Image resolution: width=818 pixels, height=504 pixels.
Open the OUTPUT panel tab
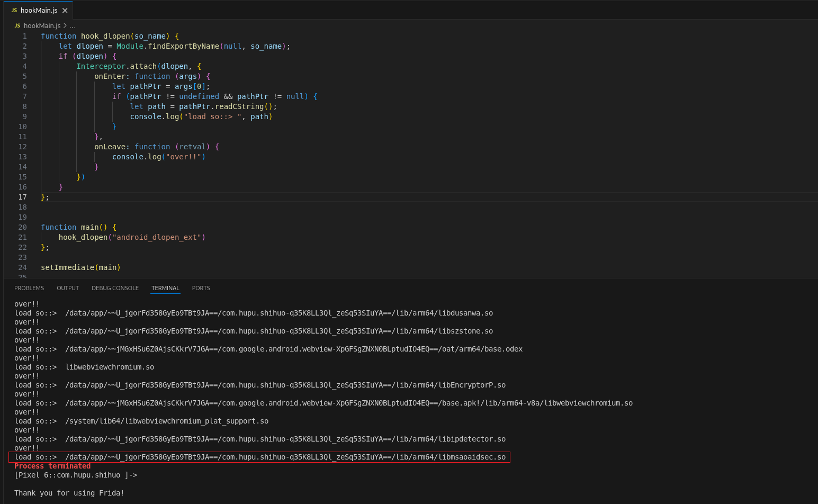(68, 288)
